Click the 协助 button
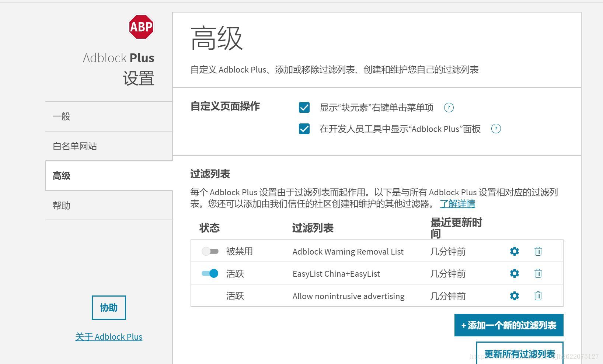This screenshot has width=603, height=364. pyautogui.click(x=109, y=308)
